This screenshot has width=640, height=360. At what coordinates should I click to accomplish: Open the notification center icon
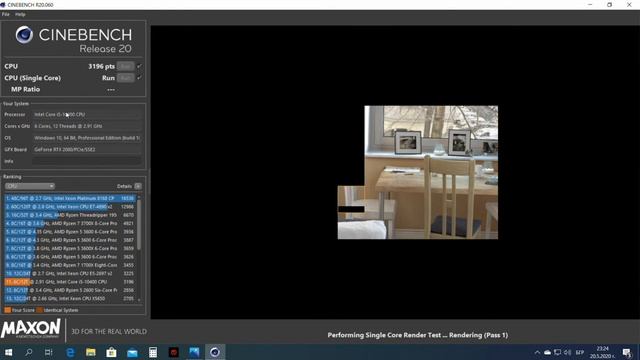point(627,352)
